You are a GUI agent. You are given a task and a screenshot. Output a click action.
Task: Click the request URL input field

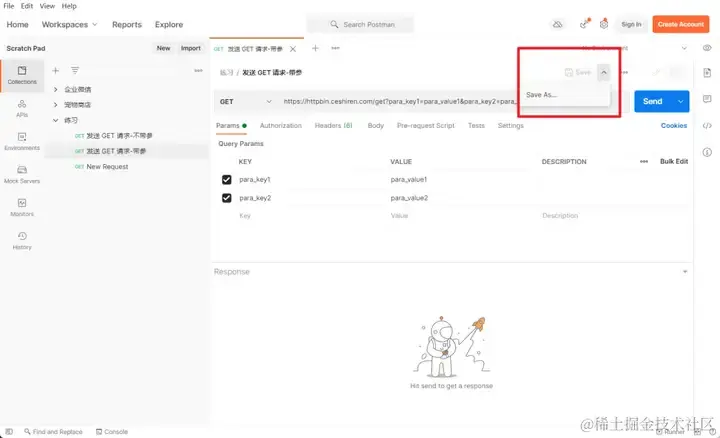pyautogui.click(x=398, y=101)
